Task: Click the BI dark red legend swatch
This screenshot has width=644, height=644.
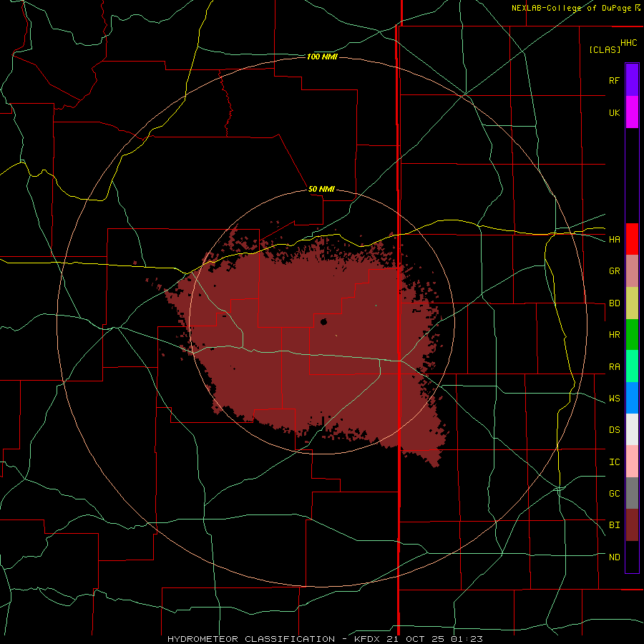Action: [632, 525]
